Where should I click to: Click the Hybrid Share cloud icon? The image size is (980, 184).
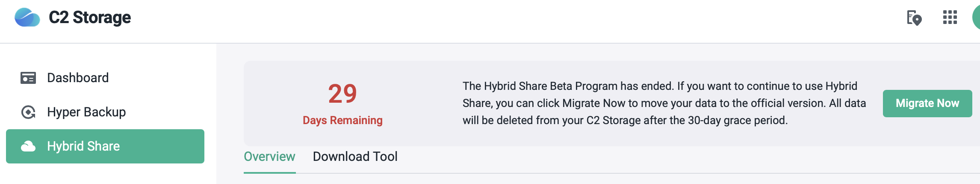click(28, 146)
